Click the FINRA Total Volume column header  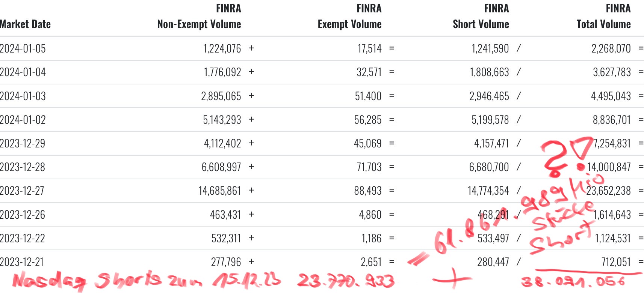(603, 17)
